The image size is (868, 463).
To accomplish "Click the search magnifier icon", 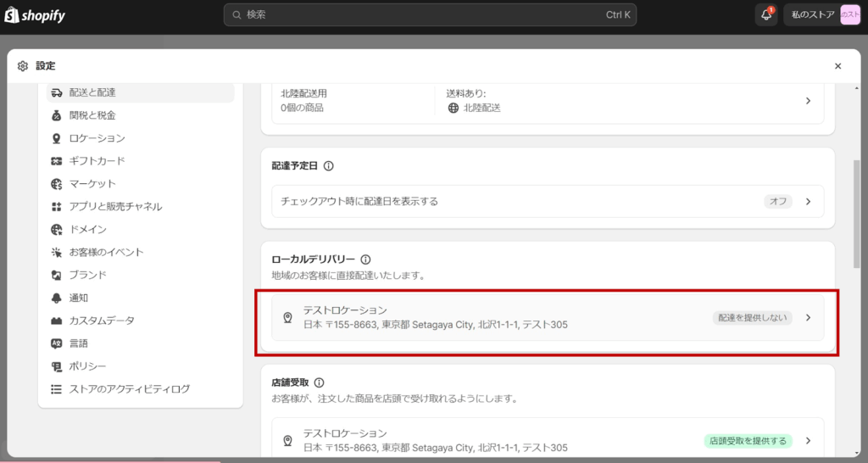I will (236, 15).
